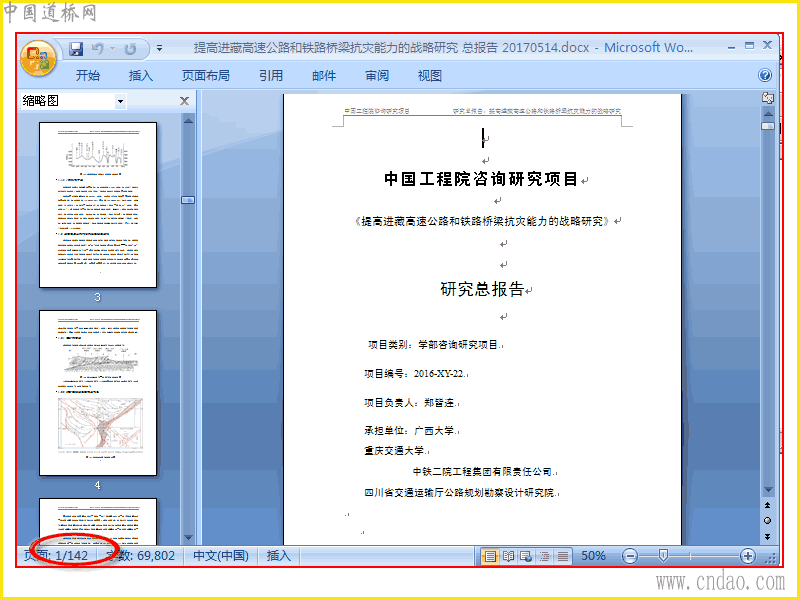Image resolution: width=800 pixels, height=600 pixels.
Task: Customize the Quick Access Toolbar
Action: tap(159, 48)
